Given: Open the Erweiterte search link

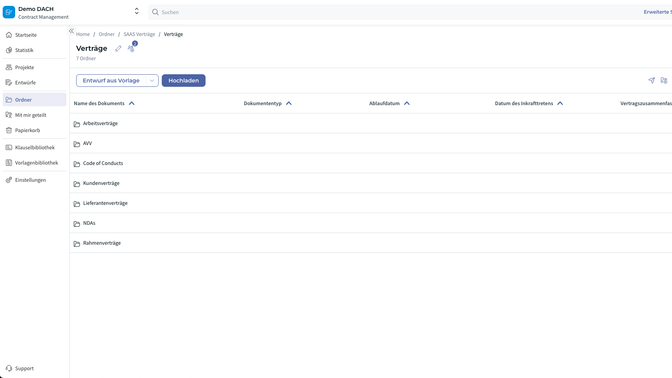Looking at the screenshot, I should pos(657,12).
